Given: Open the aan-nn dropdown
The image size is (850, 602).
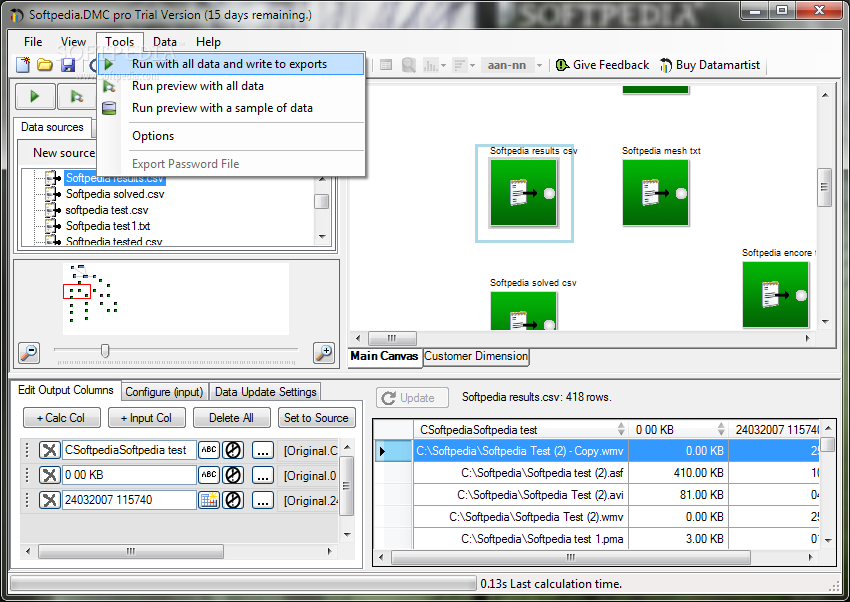Looking at the screenshot, I should point(539,66).
